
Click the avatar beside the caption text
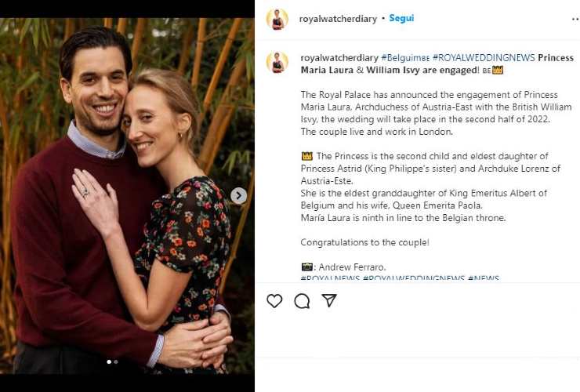pyautogui.click(x=277, y=62)
